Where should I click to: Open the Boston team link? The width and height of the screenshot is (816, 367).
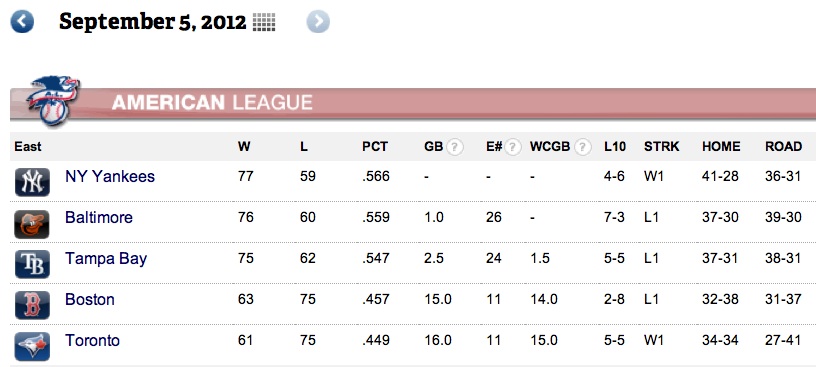coord(90,299)
